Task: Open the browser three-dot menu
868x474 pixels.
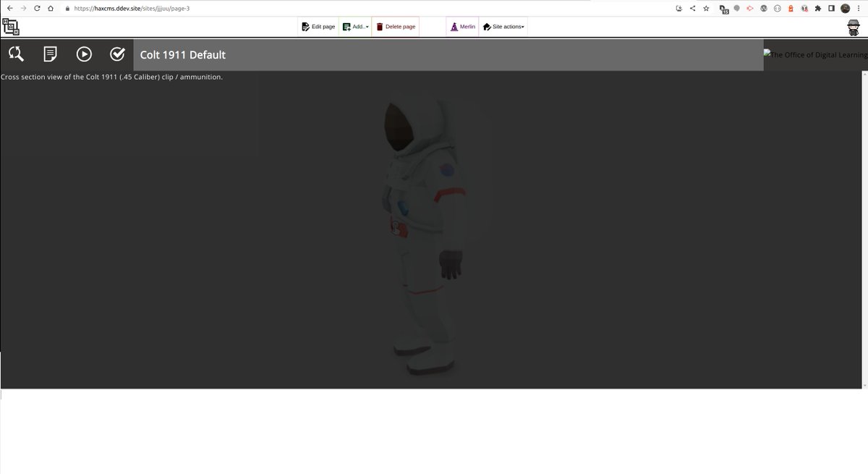Action: coord(859,9)
